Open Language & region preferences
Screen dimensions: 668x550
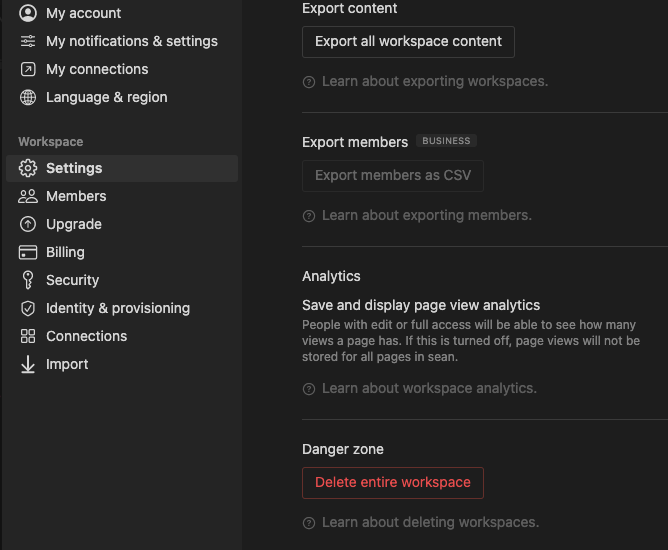tap(122, 97)
